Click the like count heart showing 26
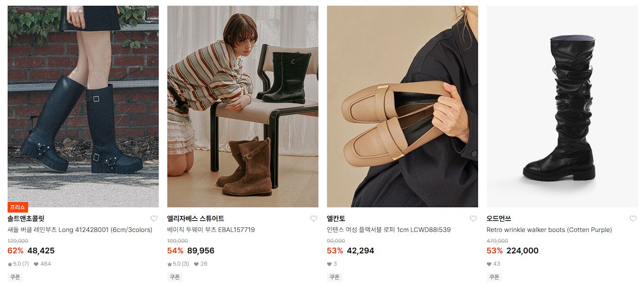The width and height of the screenshot is (644, 288). pos(196,264)
